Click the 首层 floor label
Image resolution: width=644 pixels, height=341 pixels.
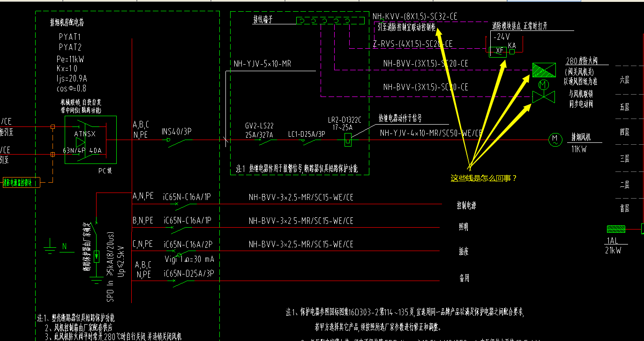click(624, 208)
